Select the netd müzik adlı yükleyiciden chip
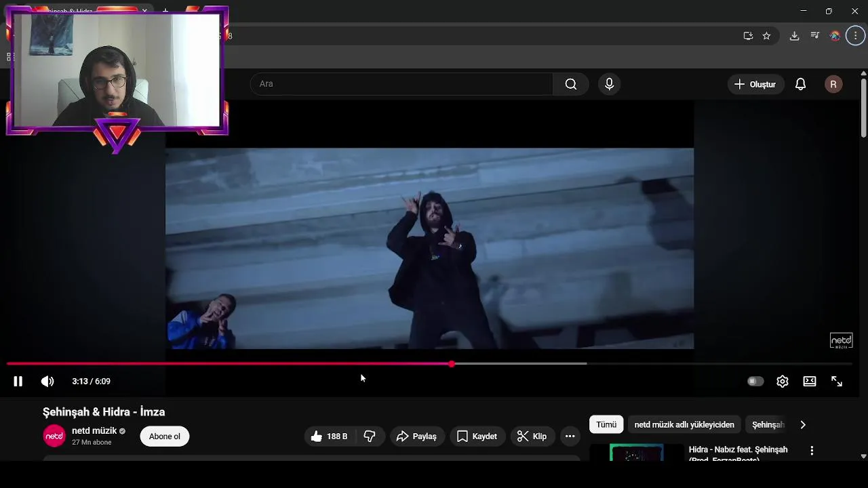 684,425
